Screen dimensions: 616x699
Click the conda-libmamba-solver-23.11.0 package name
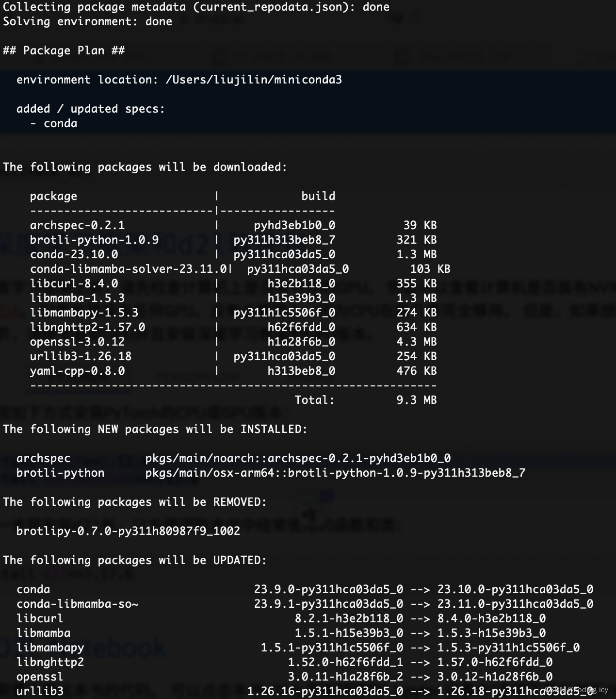[x=128, y=269]
